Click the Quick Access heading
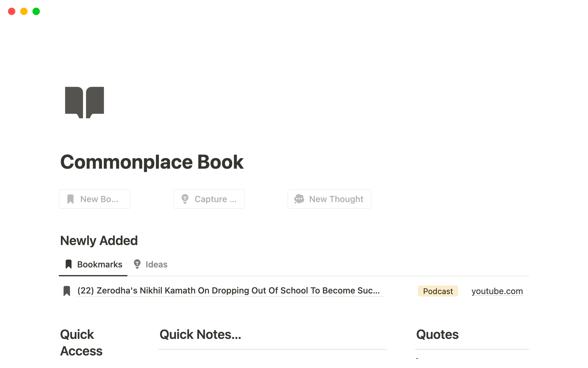 point(81,343)
